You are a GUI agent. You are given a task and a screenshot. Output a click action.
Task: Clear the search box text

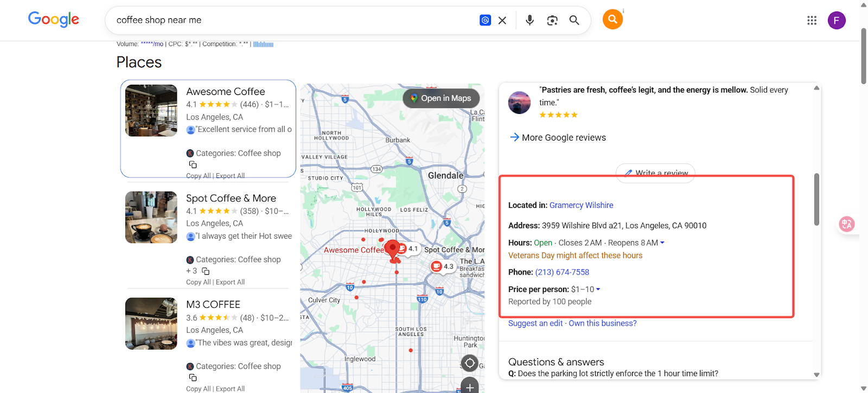tap(502, 21)
